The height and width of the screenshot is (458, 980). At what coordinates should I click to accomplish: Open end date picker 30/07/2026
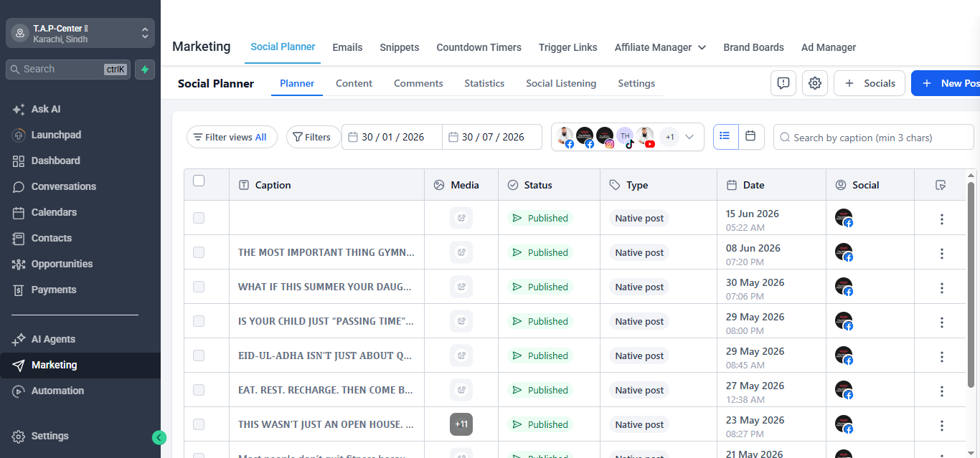492,137
